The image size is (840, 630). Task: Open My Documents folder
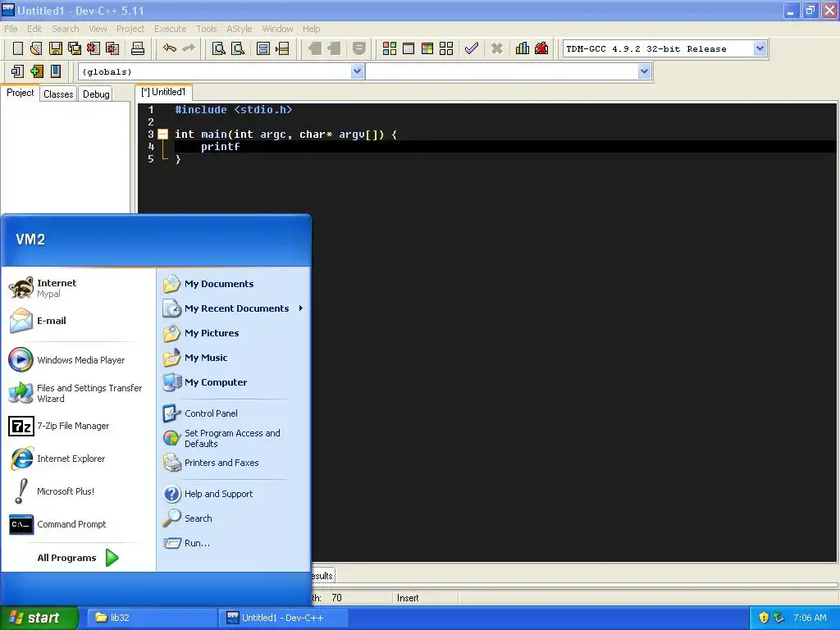pyautogui.click(x=234, y=284)
